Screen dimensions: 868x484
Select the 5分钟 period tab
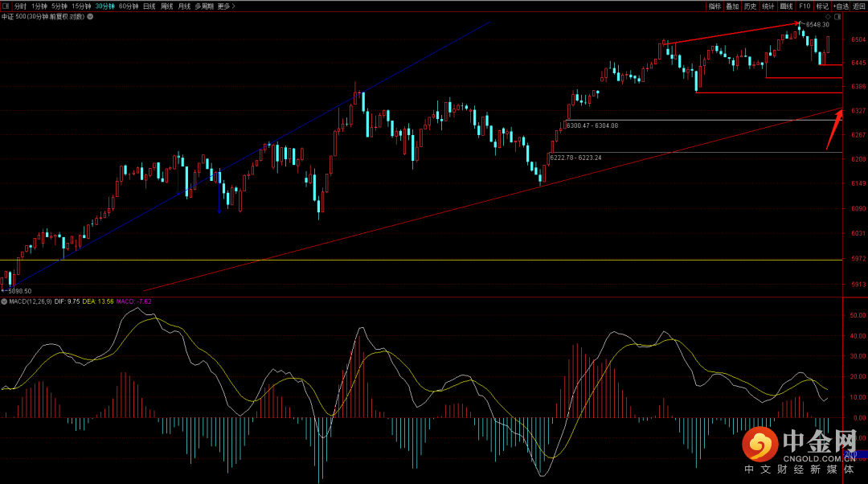pyautogui.click(x=59, y=6)
